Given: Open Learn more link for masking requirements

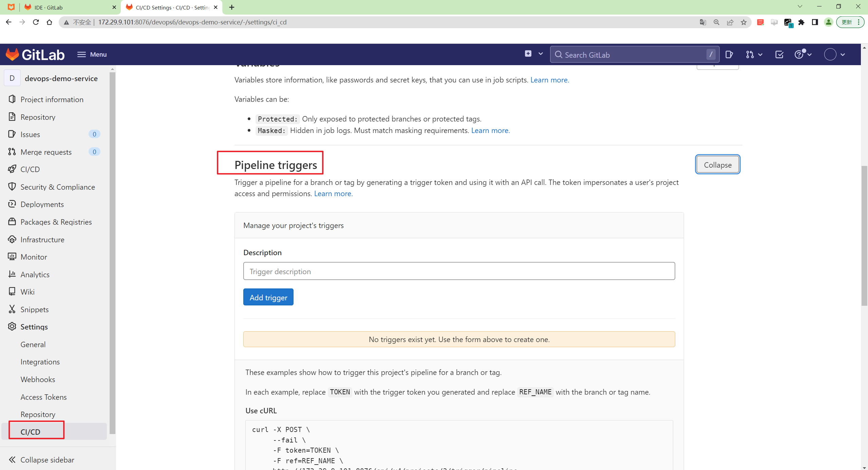Looking at the screenshot, I should coord(490,130).
